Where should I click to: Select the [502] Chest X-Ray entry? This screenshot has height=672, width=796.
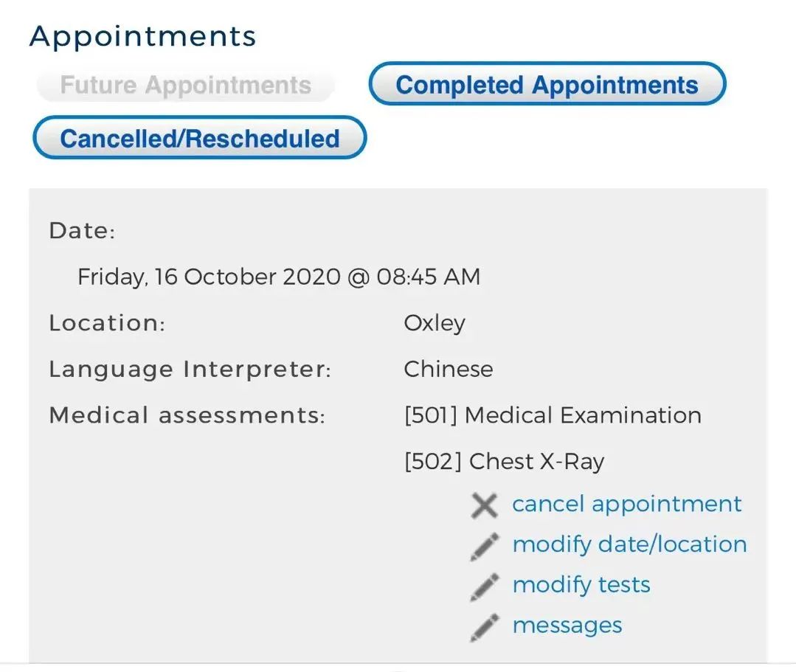(504, 462)
